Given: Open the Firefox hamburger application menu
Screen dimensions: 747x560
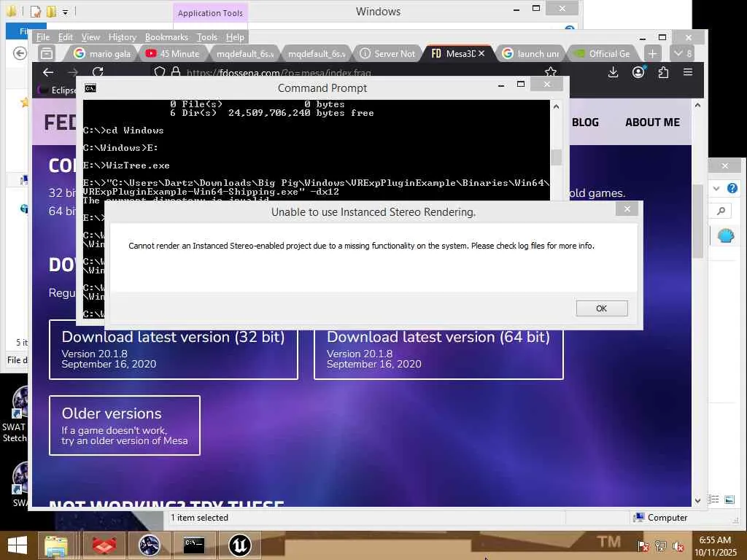Looking at the screenshot, I should 687,72.
